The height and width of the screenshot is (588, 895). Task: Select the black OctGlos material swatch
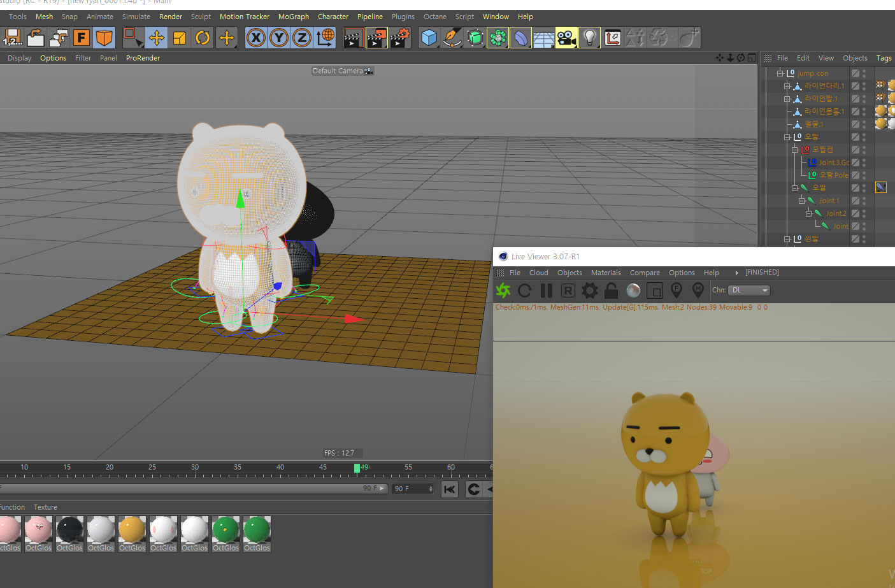69,534
